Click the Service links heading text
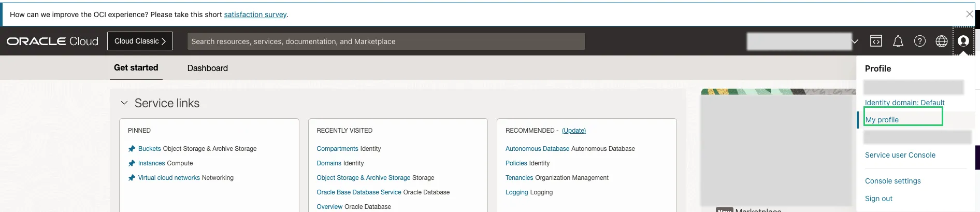Image resolution: width=980 pixels, height=212 pixels. tap(167, 103)
